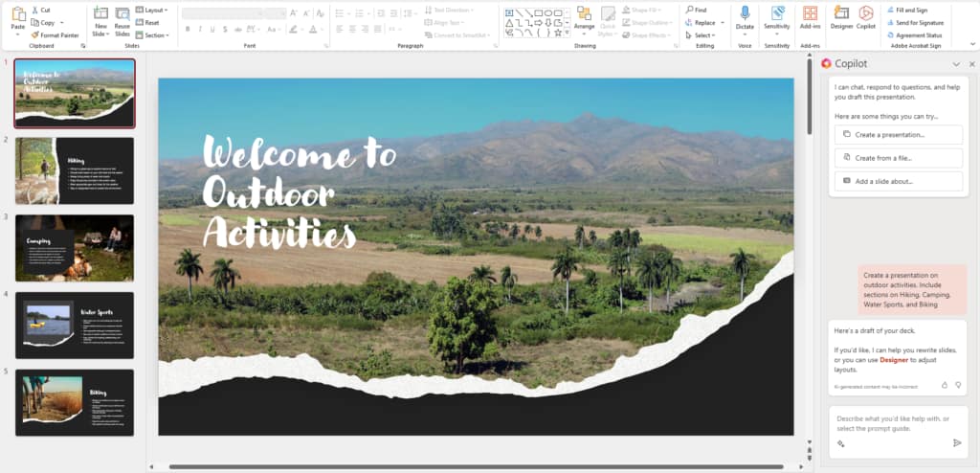Viewport: 980px width, 473px height.
Task: Click the Arrange button
Action: tap(584, 19)
